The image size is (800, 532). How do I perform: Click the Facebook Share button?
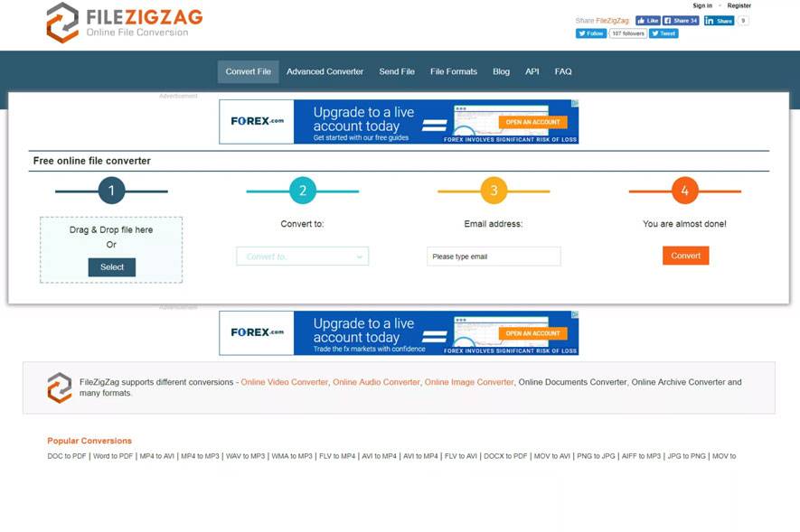[x=681, y=21]
